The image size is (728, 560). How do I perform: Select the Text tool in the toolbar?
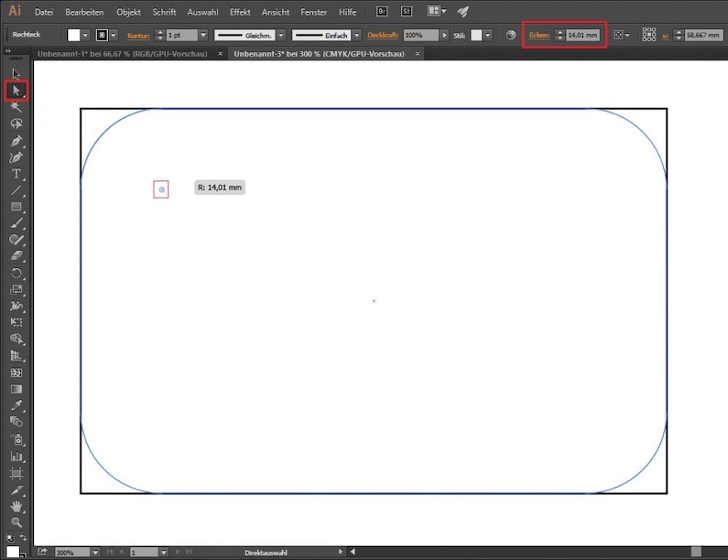click(x=16, y=175)
